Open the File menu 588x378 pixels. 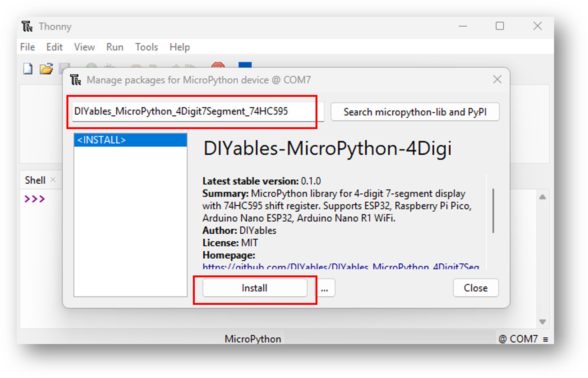tap(27, 47)
